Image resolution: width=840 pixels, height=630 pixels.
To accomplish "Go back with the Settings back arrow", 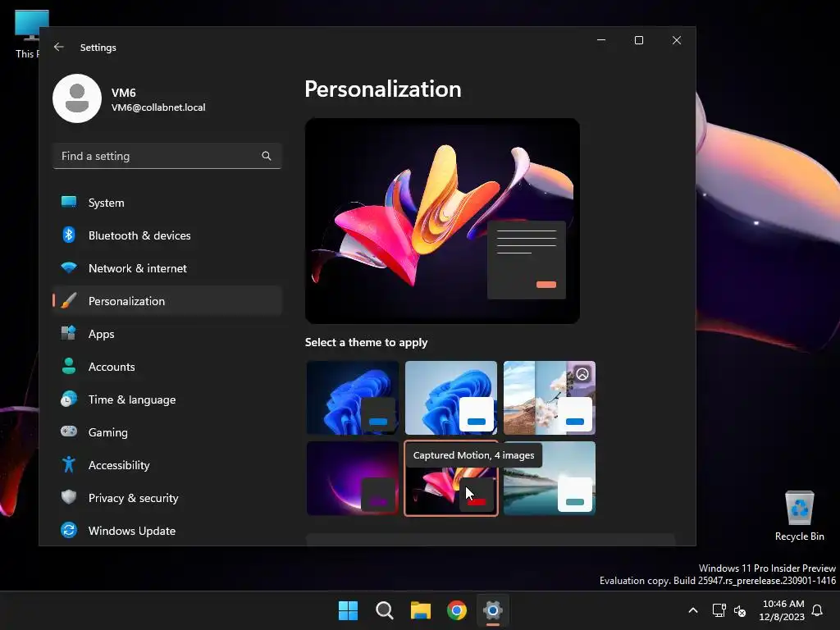I will [59, 47].
